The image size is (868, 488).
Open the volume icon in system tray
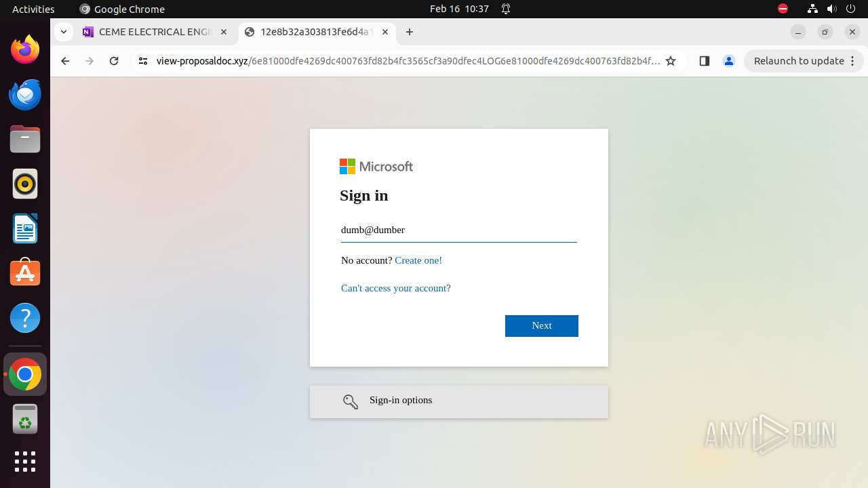(x=832, y=9)
